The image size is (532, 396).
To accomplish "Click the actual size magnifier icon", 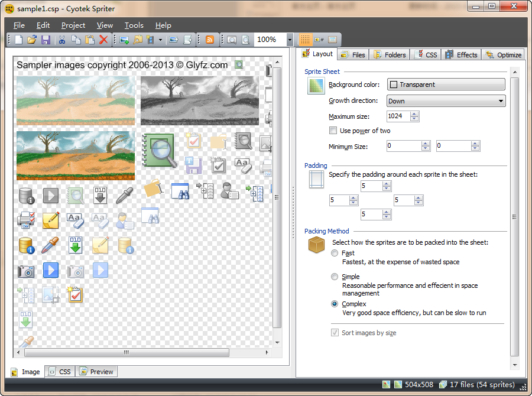I will click(x=246, y=40).
